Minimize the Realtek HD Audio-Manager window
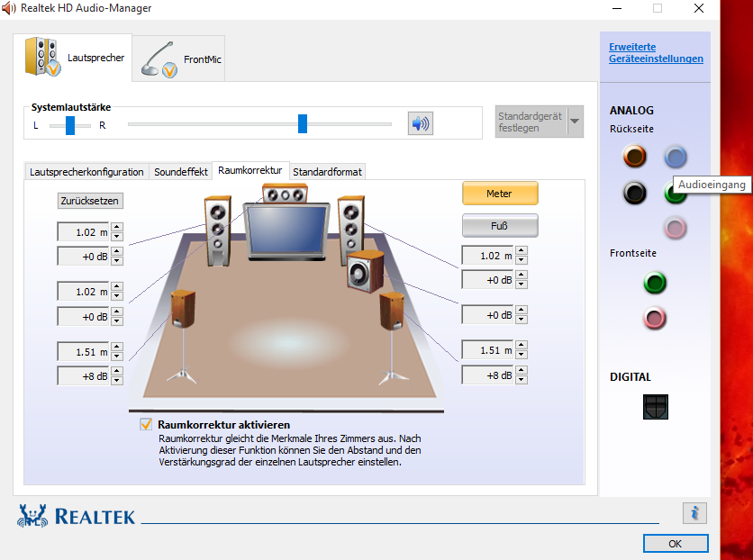Image resolution: width=753 pixels, height=560 pixels. 617,8
